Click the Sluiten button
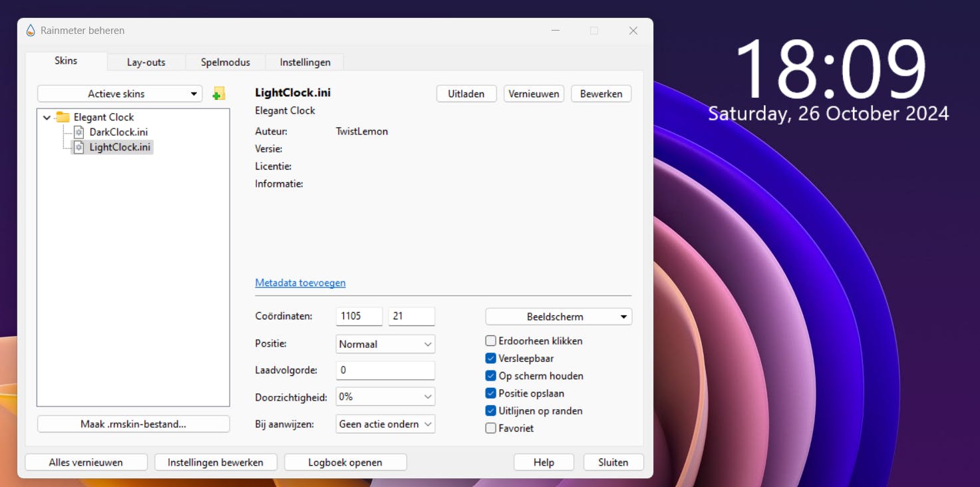 coord(613,462)
